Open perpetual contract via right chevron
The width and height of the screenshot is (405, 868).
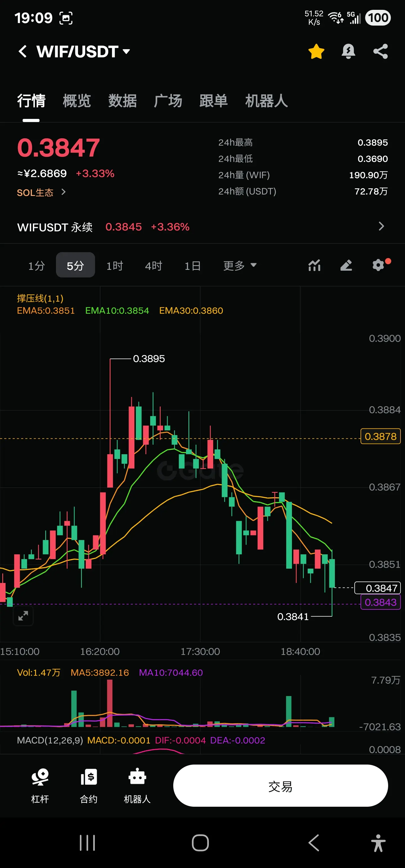[381, 226]
